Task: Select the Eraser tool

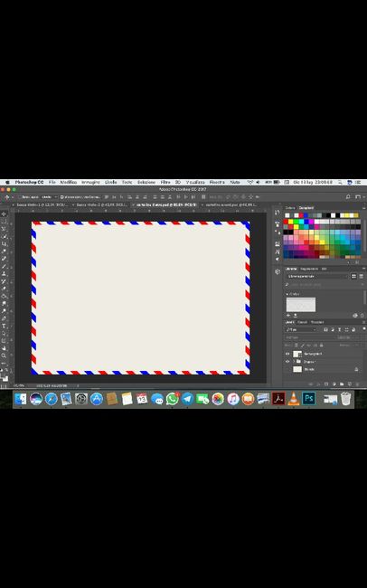Action: click(4, 289)
